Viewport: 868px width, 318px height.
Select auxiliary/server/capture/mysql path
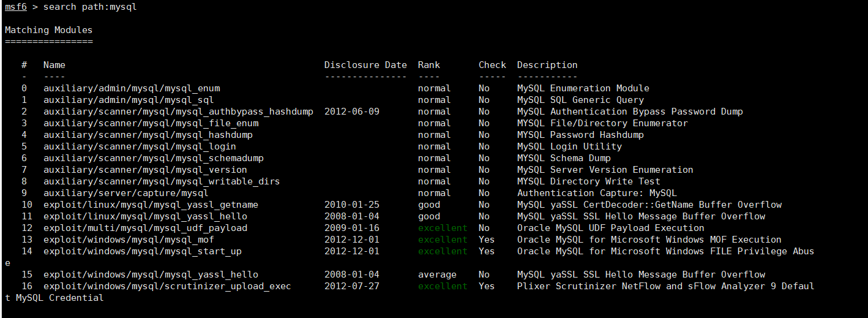[126, 193]
